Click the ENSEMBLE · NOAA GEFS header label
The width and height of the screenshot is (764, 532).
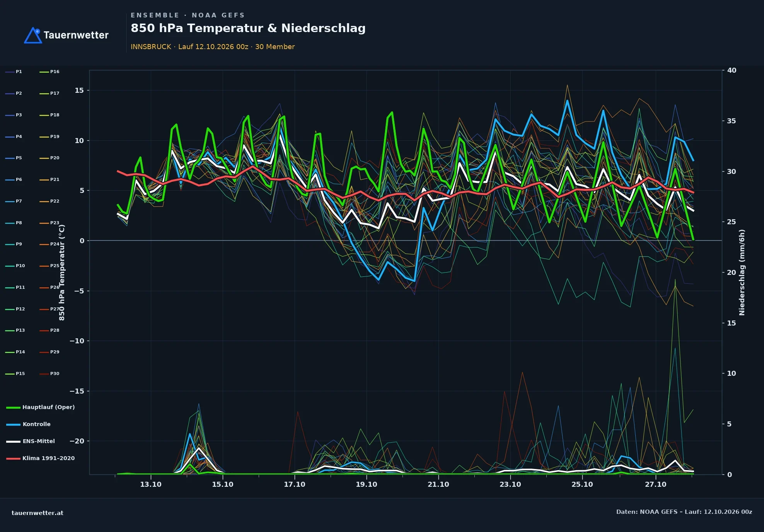[x=188, y=15]
